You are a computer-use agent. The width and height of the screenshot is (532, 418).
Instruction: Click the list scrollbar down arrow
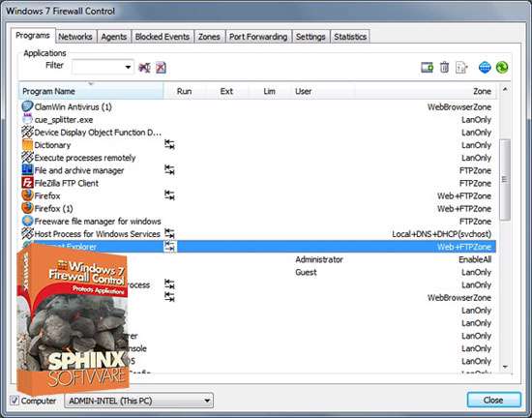[505, 367]
